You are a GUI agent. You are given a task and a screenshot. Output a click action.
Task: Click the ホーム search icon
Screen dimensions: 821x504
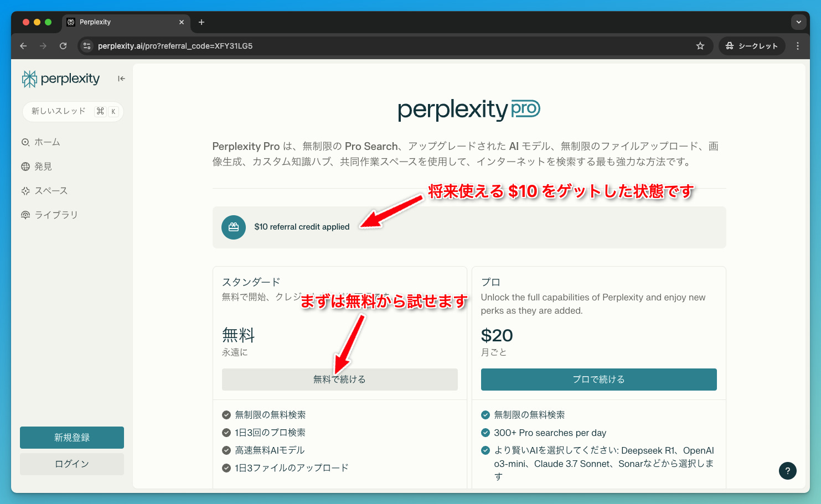pyautogui.click(x=25, y=142)
